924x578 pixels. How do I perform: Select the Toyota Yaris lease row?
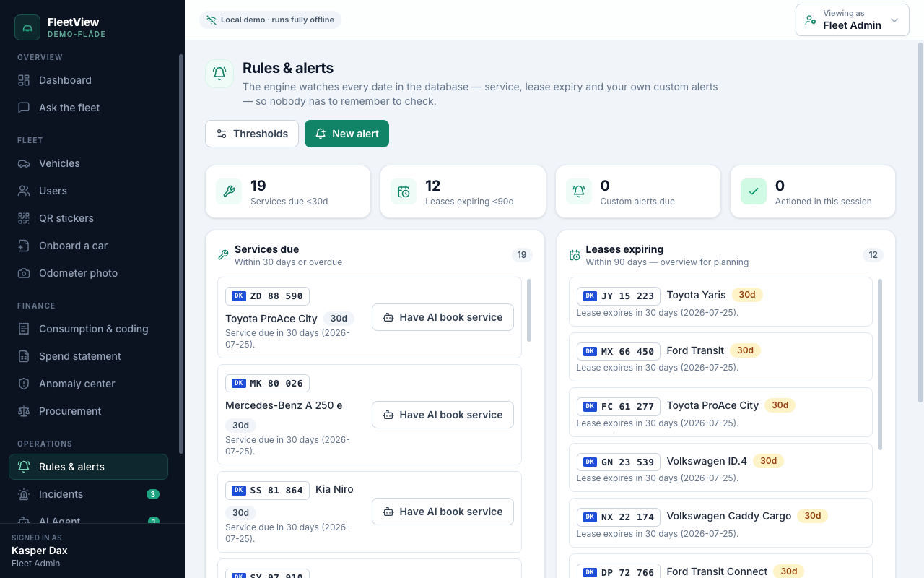coord(720,302)
